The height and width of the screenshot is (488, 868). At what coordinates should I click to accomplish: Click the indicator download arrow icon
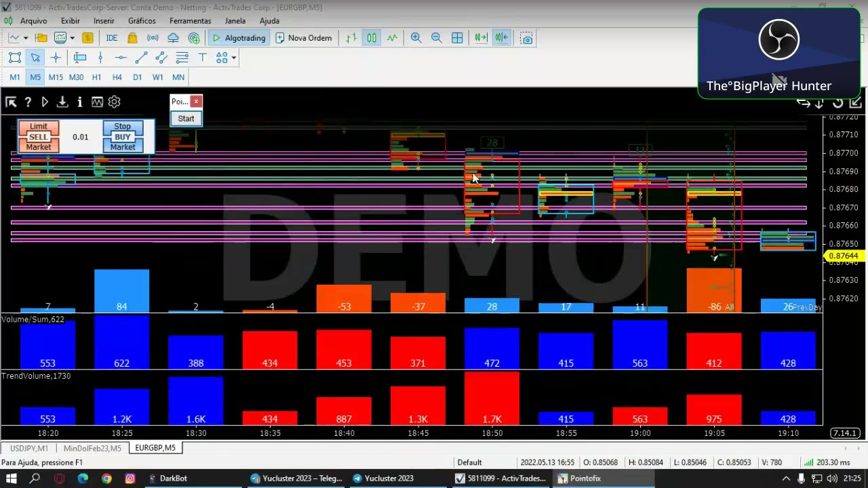coord(62,102)
